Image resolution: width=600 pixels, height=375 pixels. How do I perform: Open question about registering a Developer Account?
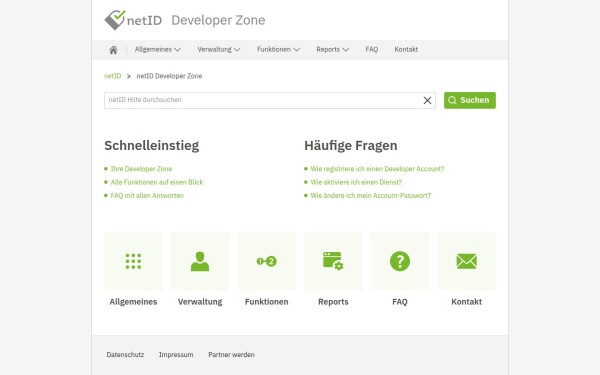coord(377,169)
